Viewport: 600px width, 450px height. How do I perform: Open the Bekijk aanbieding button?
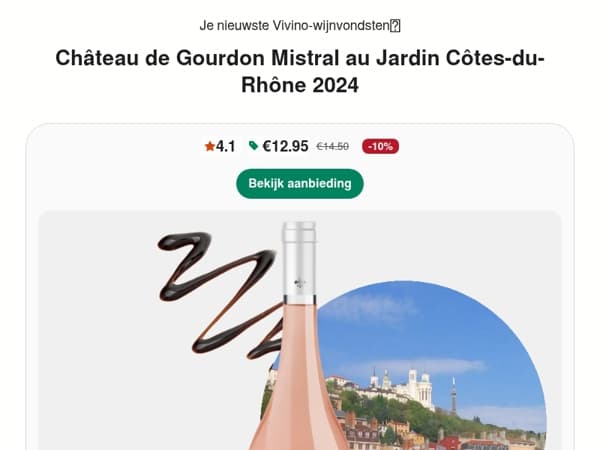click(x=300, y=184)
